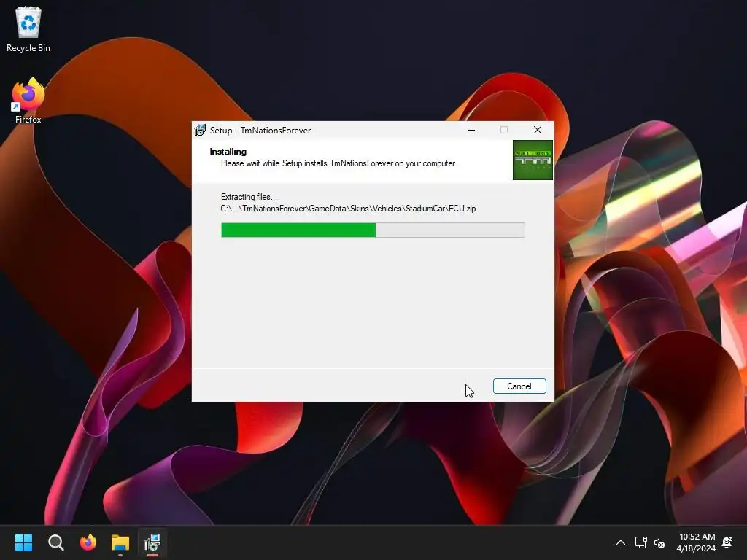Image resolution: width=747 pixels, height=560 pixels.
Task: Close the Setup - TmNationsForever window
Action: pyautogui.click(x=538, y=130)
